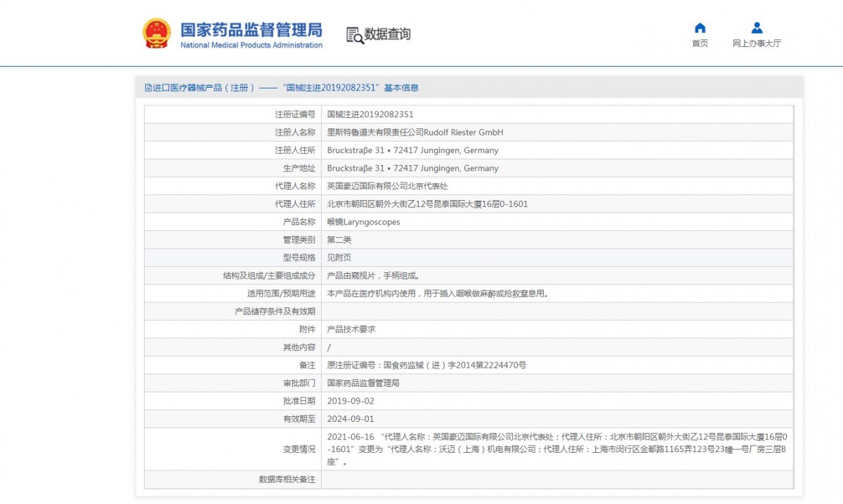Select the 审批部门 value 国家药品监督管理局
The width and height of the screenshot is (843, 504).
click(x=557, y=383)
